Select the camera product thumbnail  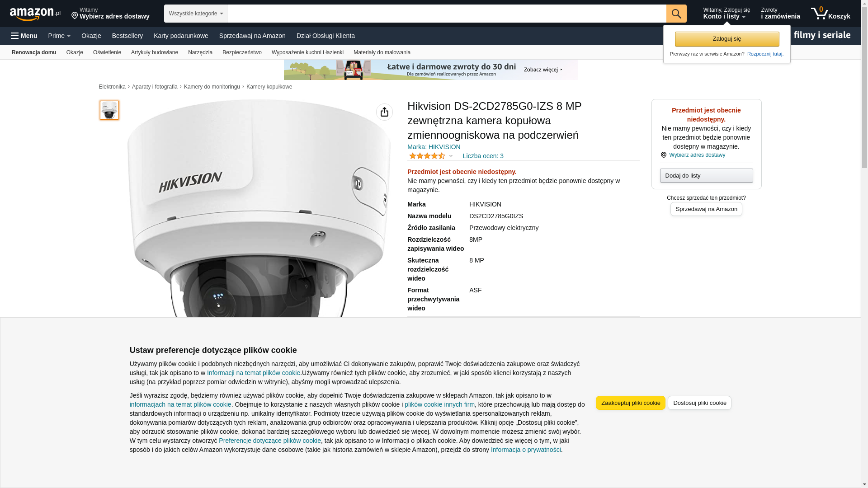point(109,110)
